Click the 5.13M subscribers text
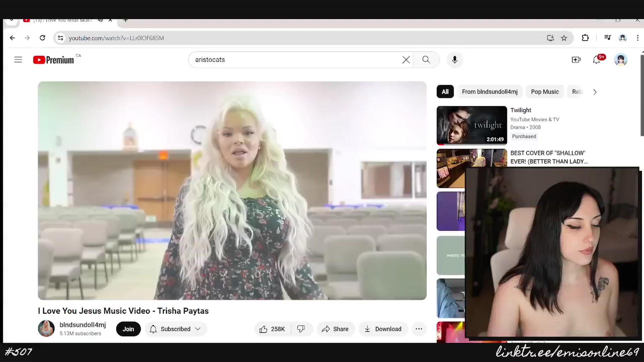 point(80,334)
